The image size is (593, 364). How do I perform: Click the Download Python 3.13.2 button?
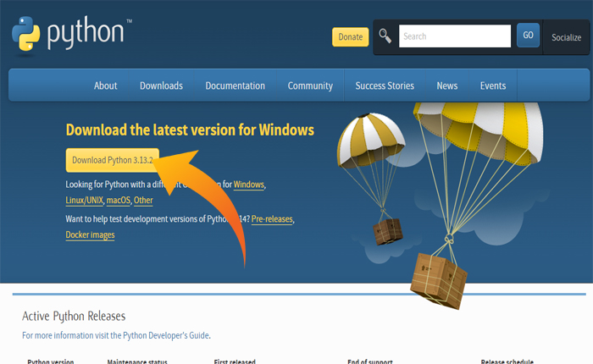click(112, 160)
